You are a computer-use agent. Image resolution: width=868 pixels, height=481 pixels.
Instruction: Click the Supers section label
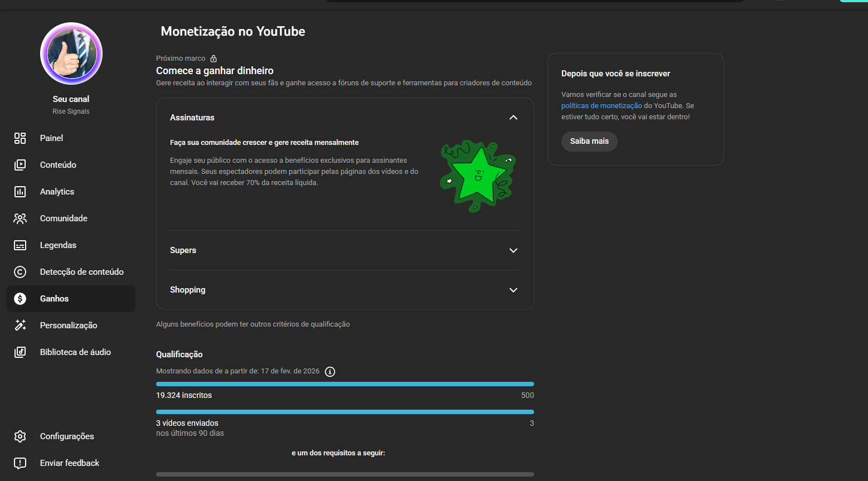pos(183,250)
